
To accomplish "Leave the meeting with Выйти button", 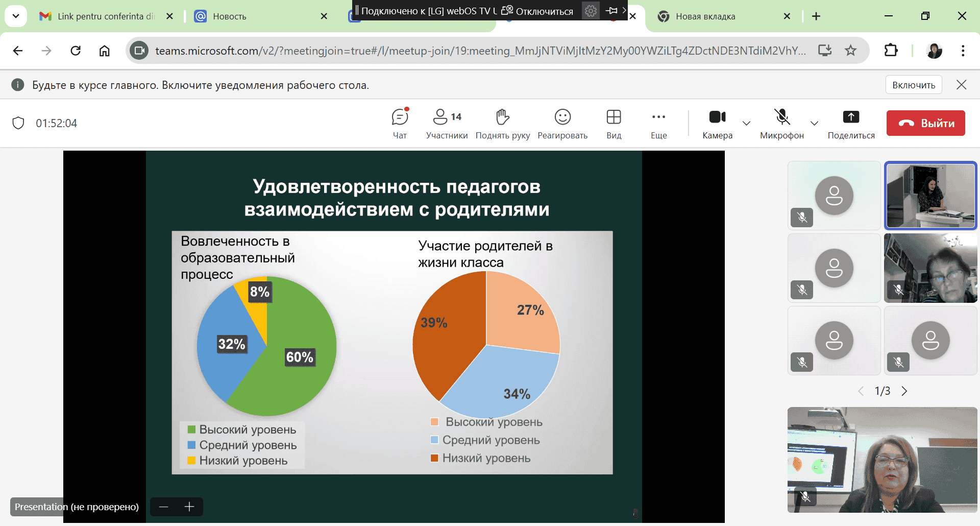I will (x=925, y=123).
